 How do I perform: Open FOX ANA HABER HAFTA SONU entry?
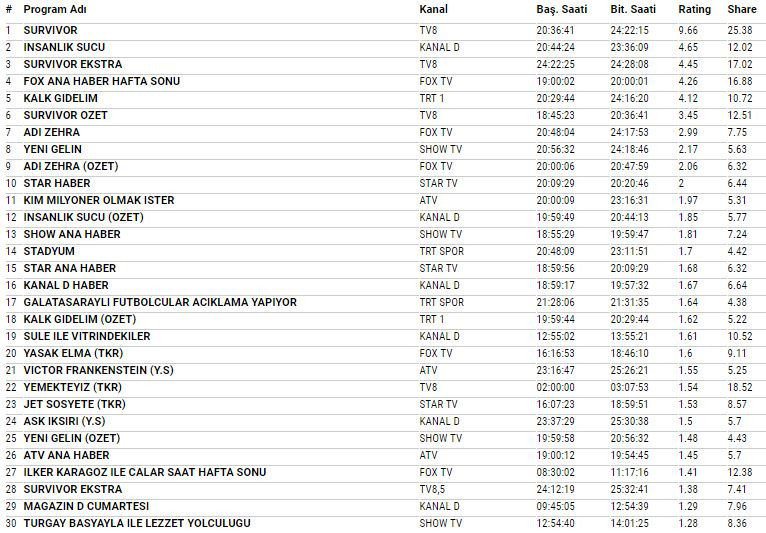click(101, 81)
